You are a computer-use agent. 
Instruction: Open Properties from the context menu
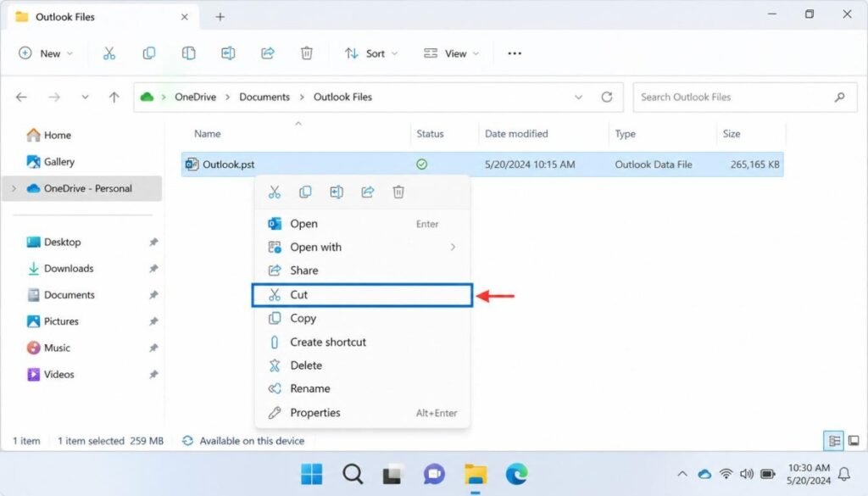tap(362, 412)
